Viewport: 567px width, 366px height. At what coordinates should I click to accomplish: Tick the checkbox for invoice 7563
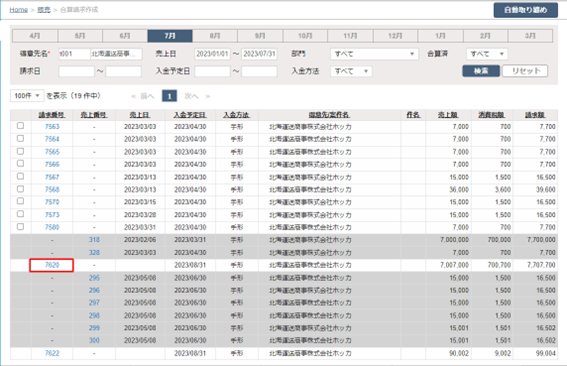click(x=21, y=125)
